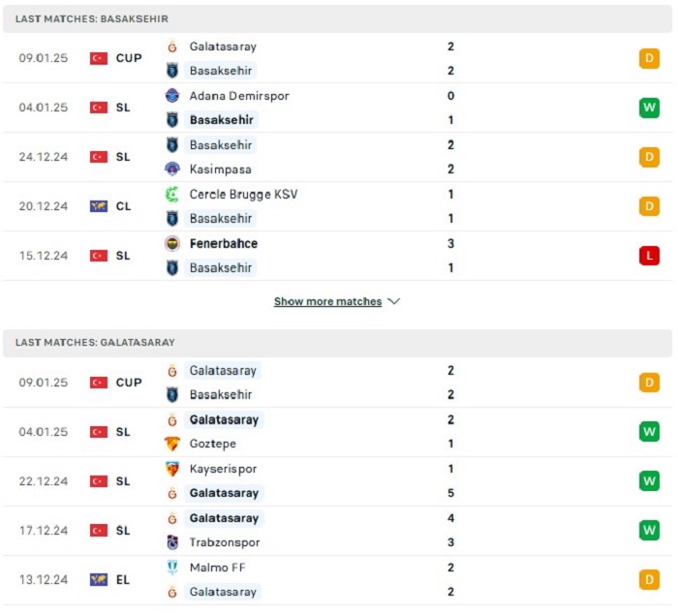Select the Last Matches: Galatasaray header

click(x=337, y=343)
